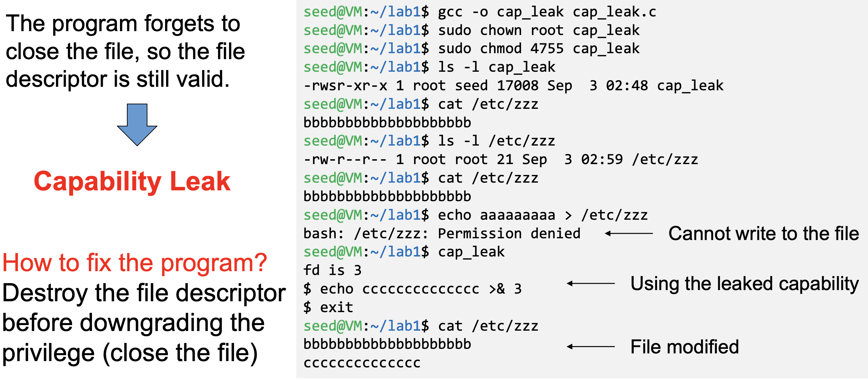Click the 'Destroy the file descriptor' paragraph
The width and height of the screenshot is (868, 380).
click(143, 323)
